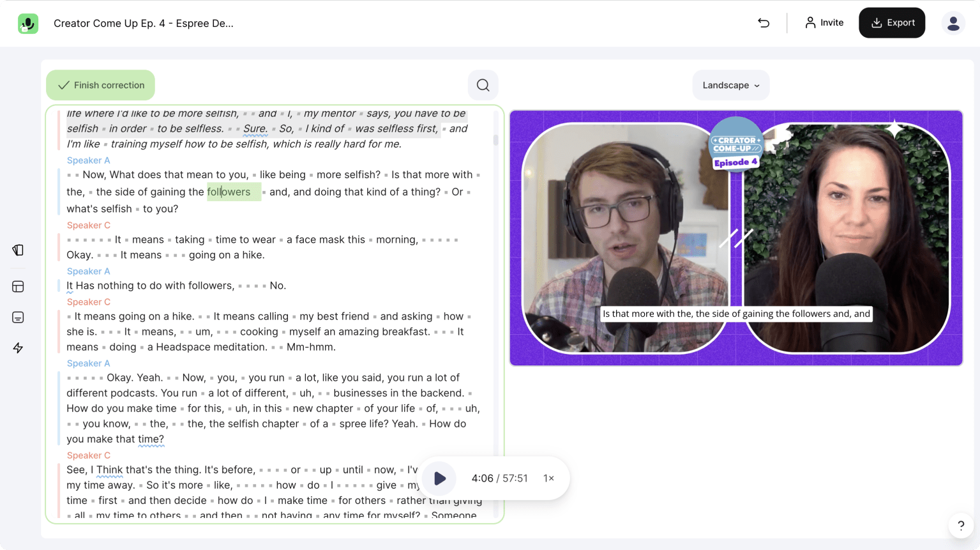Toggle Finish correction mode off
Viewport: 980px width, 550px height.
click(100, 85)
